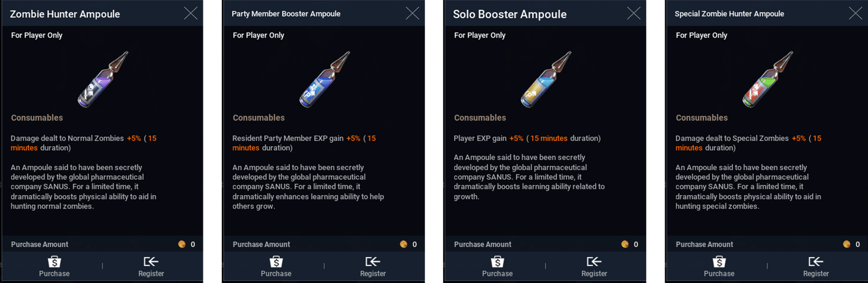Screen dimensions: 868x283
Task: Click coin icon beside Solo Booster purchase amount
Action: click(x=625, y=244)
